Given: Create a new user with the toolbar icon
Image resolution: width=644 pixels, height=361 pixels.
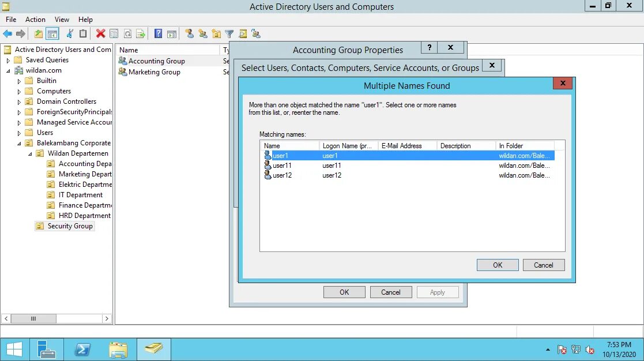Looking at the screenshot, I should 189,33.
